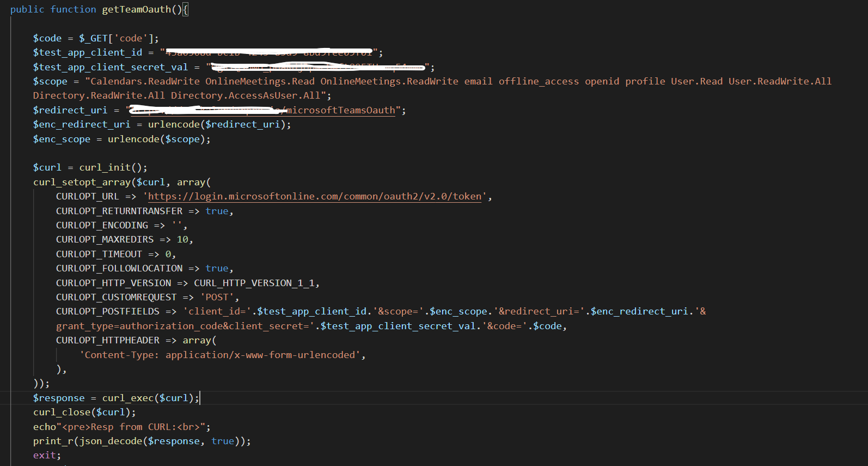
Task: Click the curl_close($curl) line
Action: 84,412
